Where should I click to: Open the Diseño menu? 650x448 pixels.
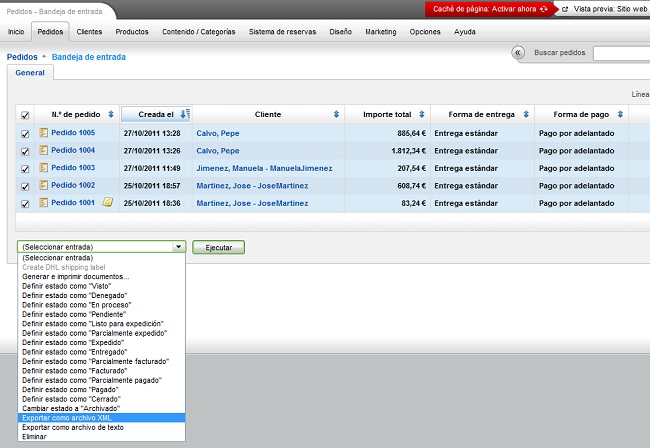click(340, 31)
